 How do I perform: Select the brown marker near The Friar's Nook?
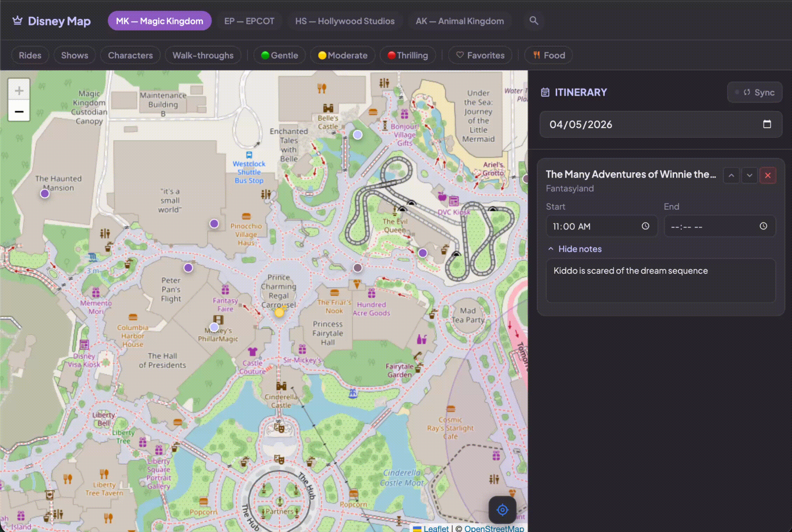coord(357,268)
